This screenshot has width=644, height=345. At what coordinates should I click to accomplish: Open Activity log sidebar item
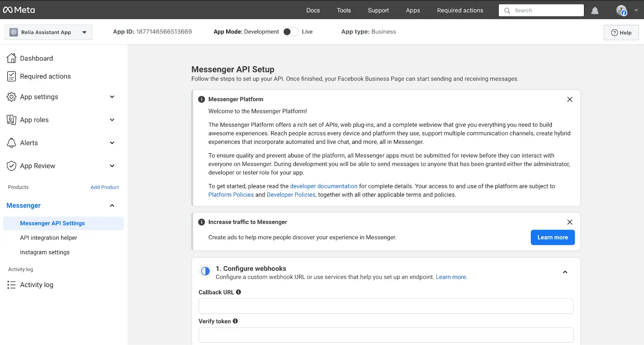(37, 285)
